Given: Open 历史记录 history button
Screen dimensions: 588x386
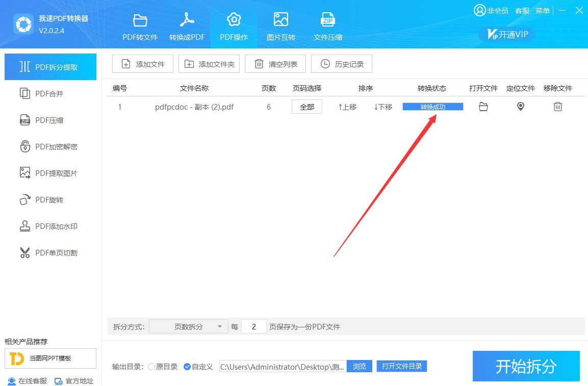Looking at the screenshot, I should tap(342, 64).
